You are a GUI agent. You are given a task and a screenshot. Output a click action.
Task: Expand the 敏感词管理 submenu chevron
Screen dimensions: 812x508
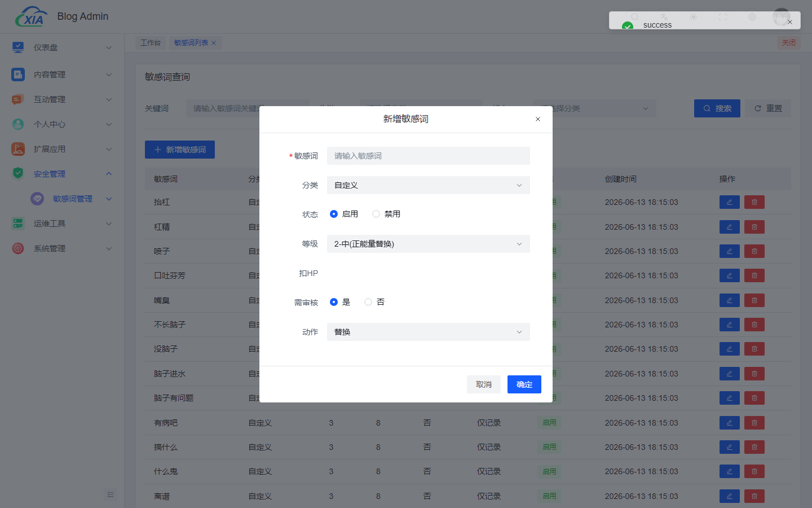pos(109,199)
